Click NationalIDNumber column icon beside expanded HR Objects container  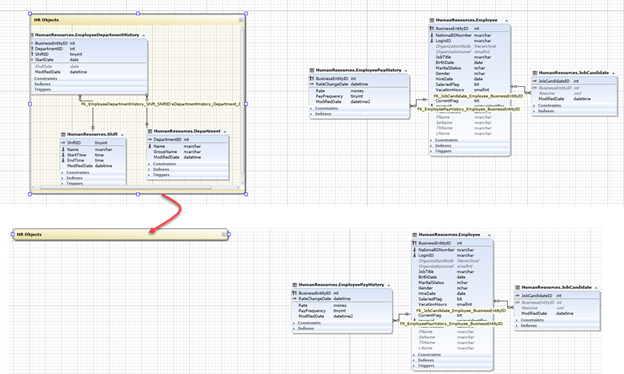(x=432, y=35)
